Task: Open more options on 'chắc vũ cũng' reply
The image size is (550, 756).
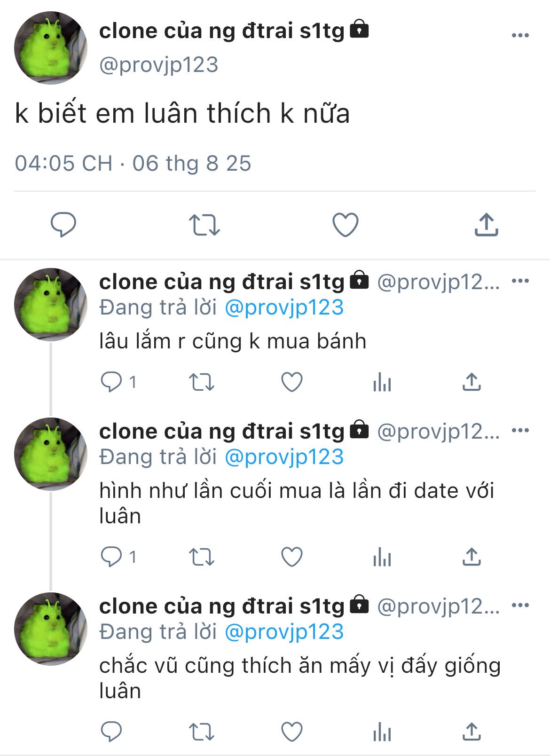Action: [520, 606]
